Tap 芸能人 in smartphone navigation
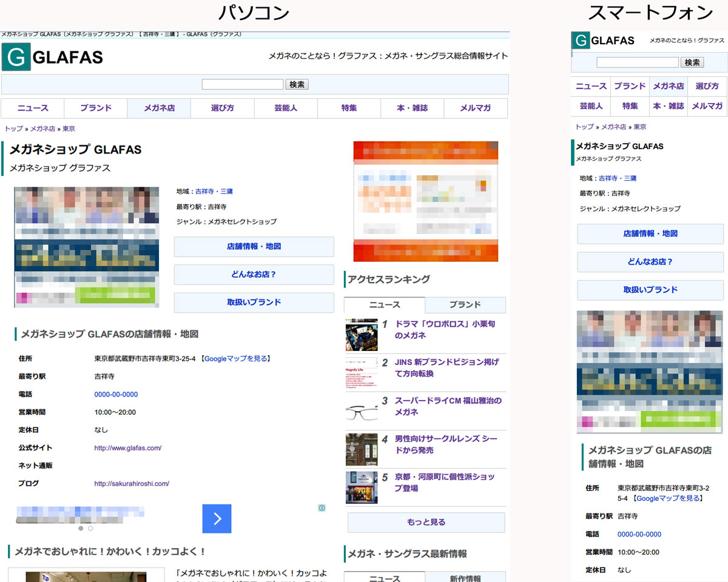The image size is (728, 582). [591, 105]
